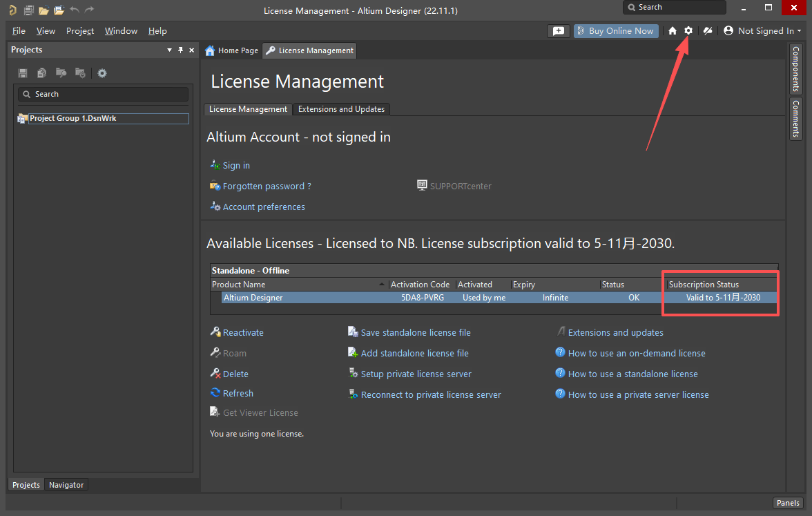The width and height of the screenshot is (812, 516).
Task: Select Project Group 1.DsnWrk tree item
Action: 72,118
